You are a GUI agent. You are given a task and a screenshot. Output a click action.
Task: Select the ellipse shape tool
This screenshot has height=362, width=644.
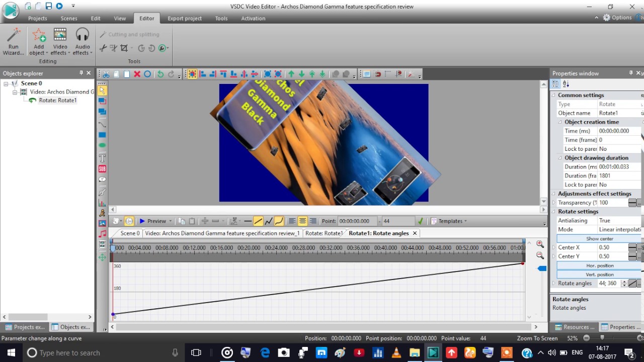click(102, 145)
